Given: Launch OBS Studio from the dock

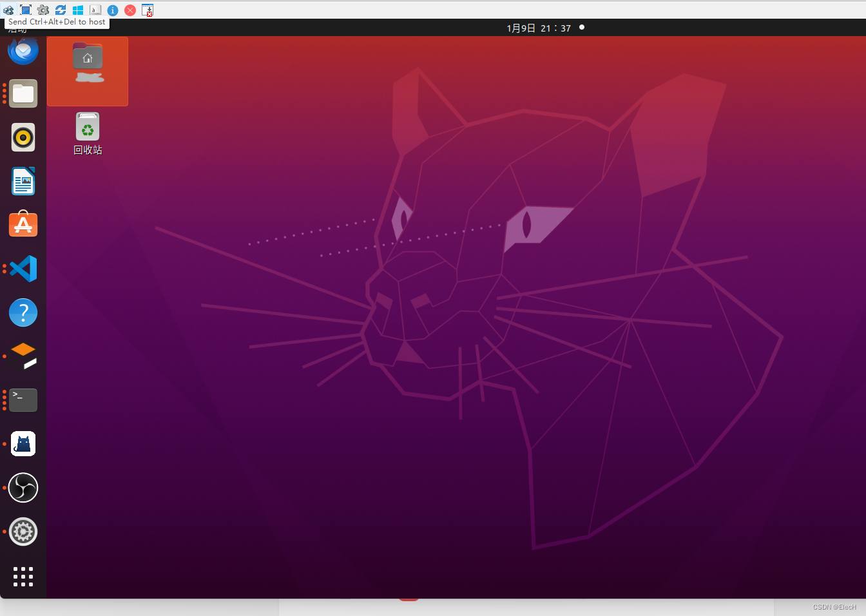Looking at the screenshot, I should pos(23,488).
